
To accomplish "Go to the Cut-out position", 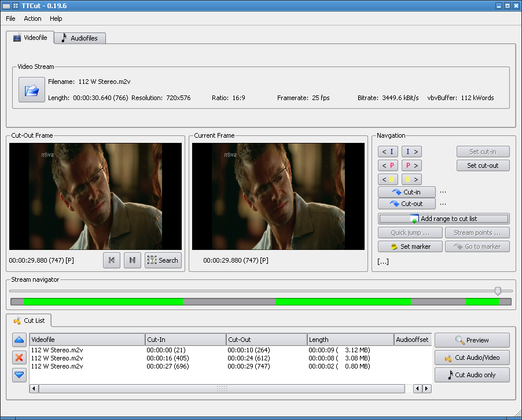I will (x=406, y=204).
